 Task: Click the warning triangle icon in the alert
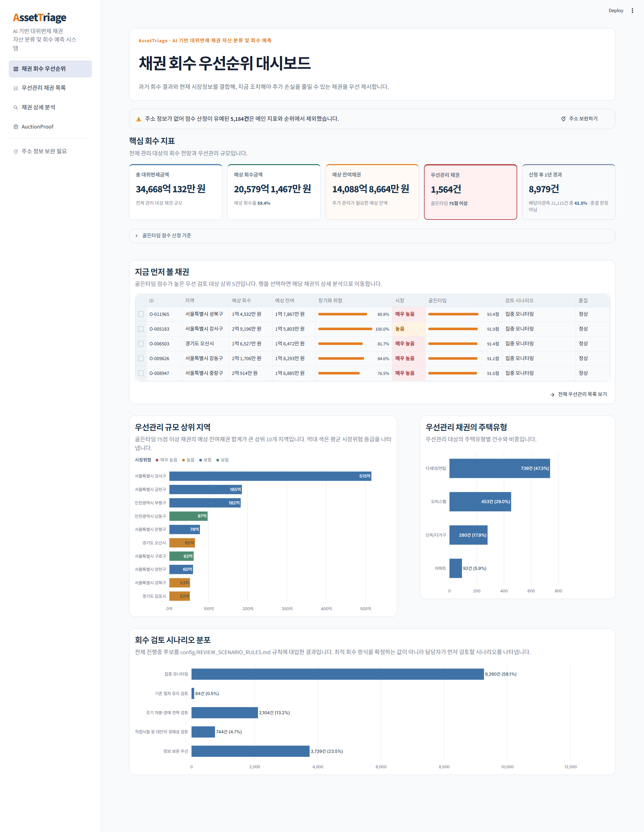point(139,119)
